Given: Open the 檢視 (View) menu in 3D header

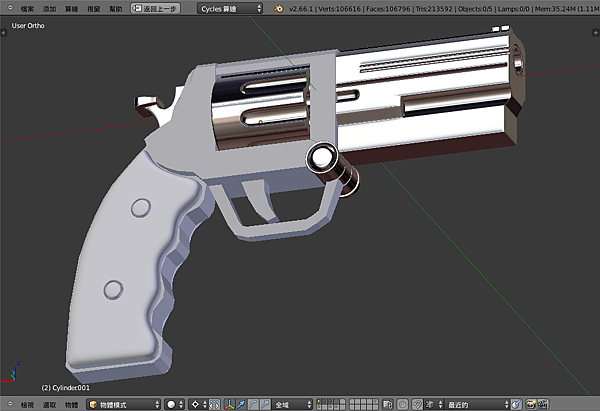Looking at the screenshot, I should click(27, 404).
